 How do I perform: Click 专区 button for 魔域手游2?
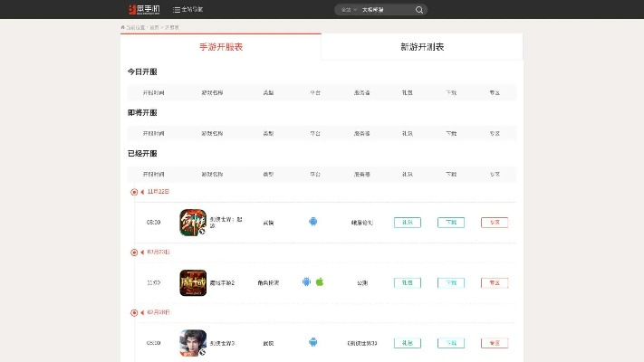[495, 282]
